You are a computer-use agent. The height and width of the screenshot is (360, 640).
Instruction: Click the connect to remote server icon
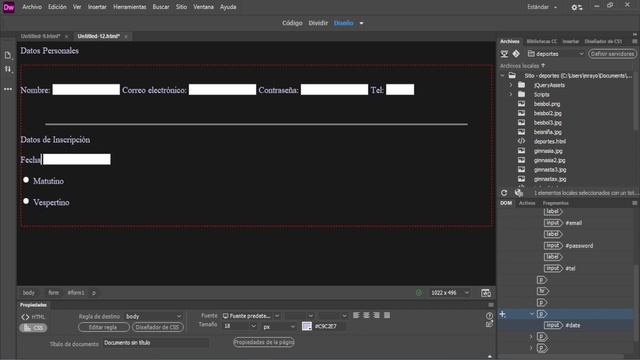504,54
